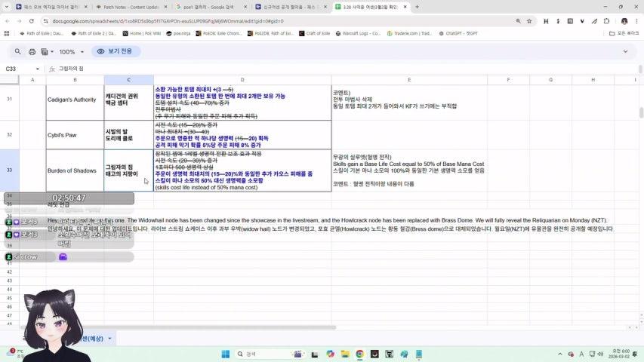Screen dimensions: 644x362
Task: Open File Explorer from the taskbar
Action: click(345, 354)
